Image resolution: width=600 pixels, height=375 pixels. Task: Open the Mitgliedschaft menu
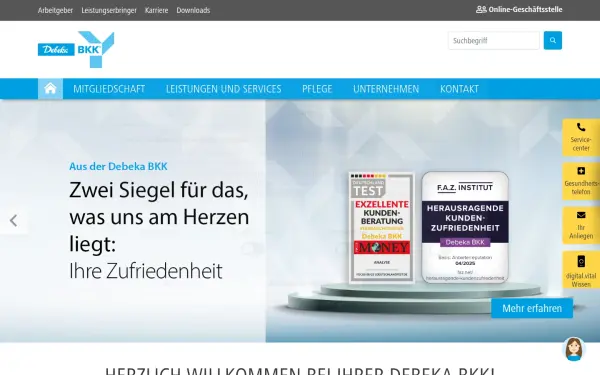(109, 89)
